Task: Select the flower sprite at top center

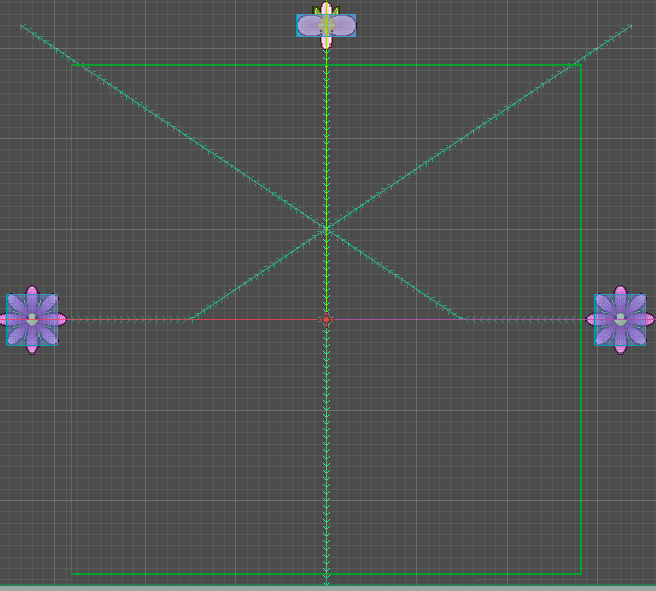Action: pos(326,25)
